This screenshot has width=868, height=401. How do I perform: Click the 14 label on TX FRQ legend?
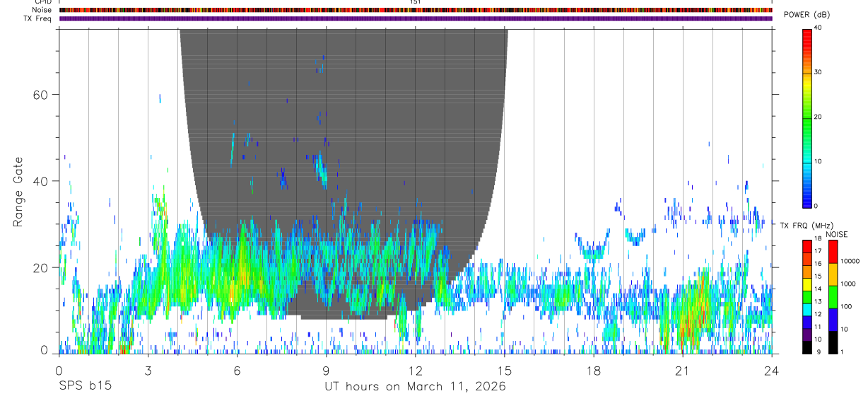coord(817,289)
